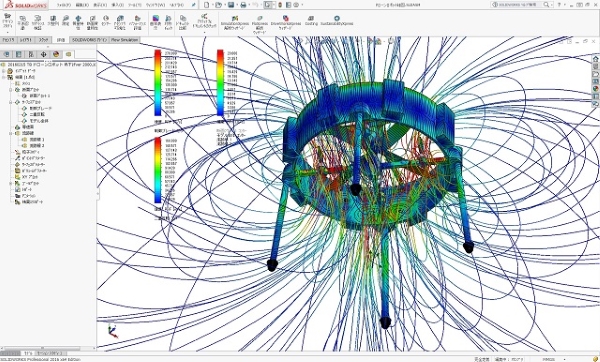Viewport: 600px width, 362px height.
Task: Switch to the DisplayManager panel tab icon
Action: [x=56, y=54]
